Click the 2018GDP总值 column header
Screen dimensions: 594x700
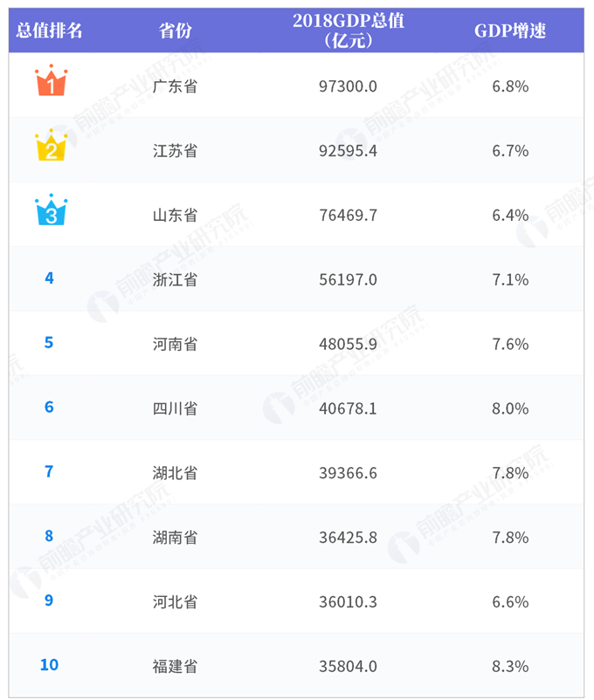[349, 31]
